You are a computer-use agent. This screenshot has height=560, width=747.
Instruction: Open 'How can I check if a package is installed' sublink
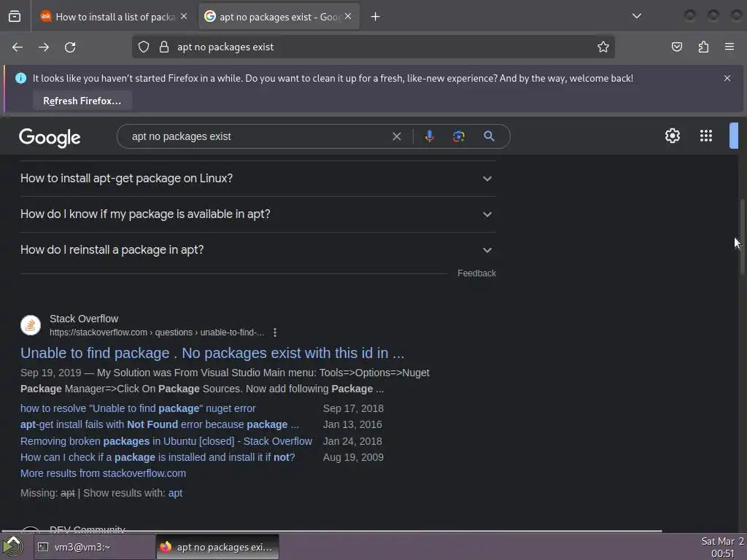pyautogui.click(x=158, y=458)
